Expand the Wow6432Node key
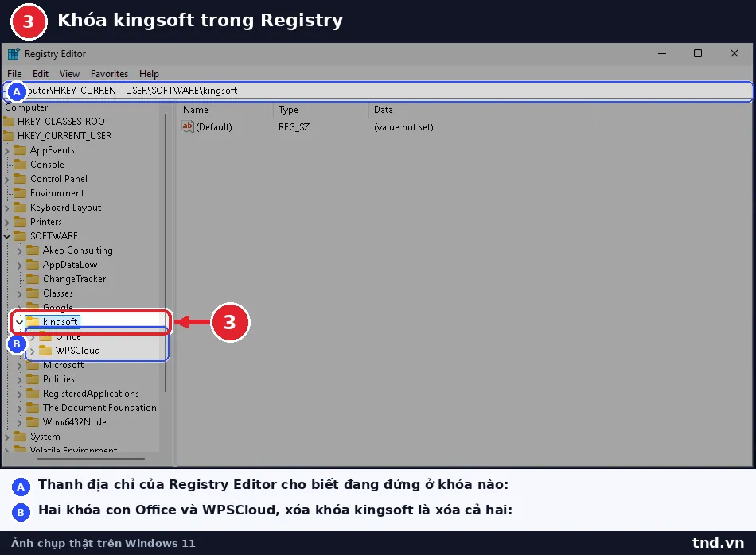The width and height of the screenshot is (756, 555). 19,423
